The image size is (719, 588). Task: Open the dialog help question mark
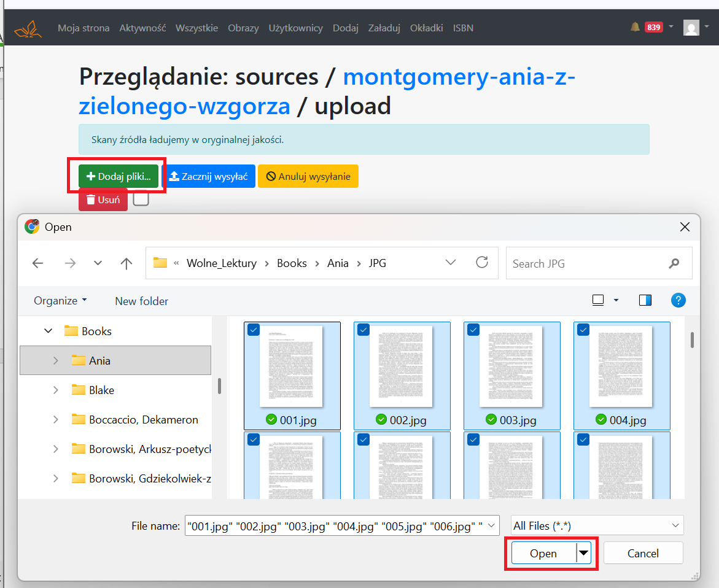[x=678, y=300]
